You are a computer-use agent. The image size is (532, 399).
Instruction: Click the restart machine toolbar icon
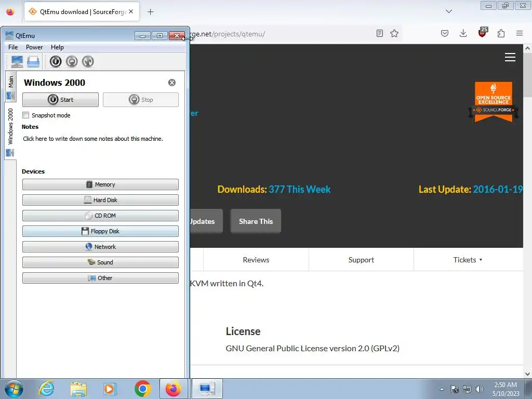[x=87, y=61]
